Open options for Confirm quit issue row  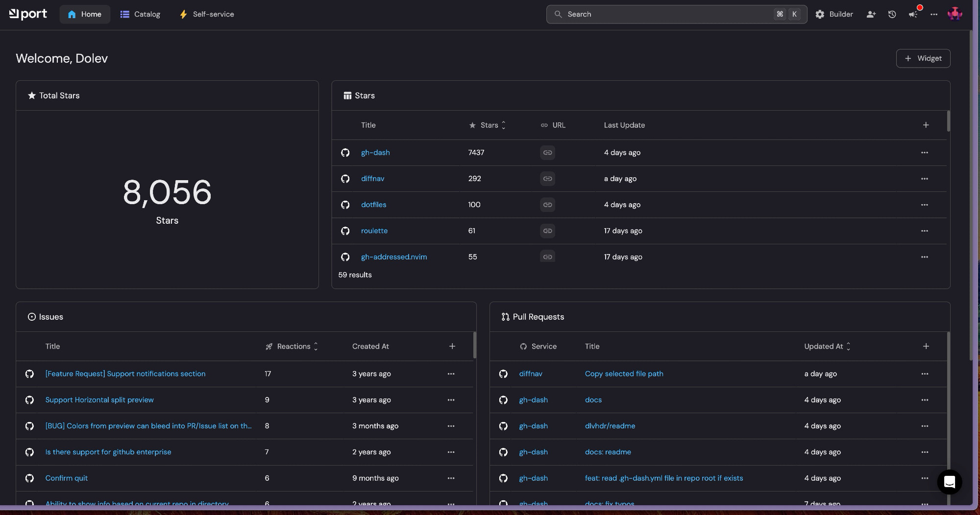pos(451,478)
